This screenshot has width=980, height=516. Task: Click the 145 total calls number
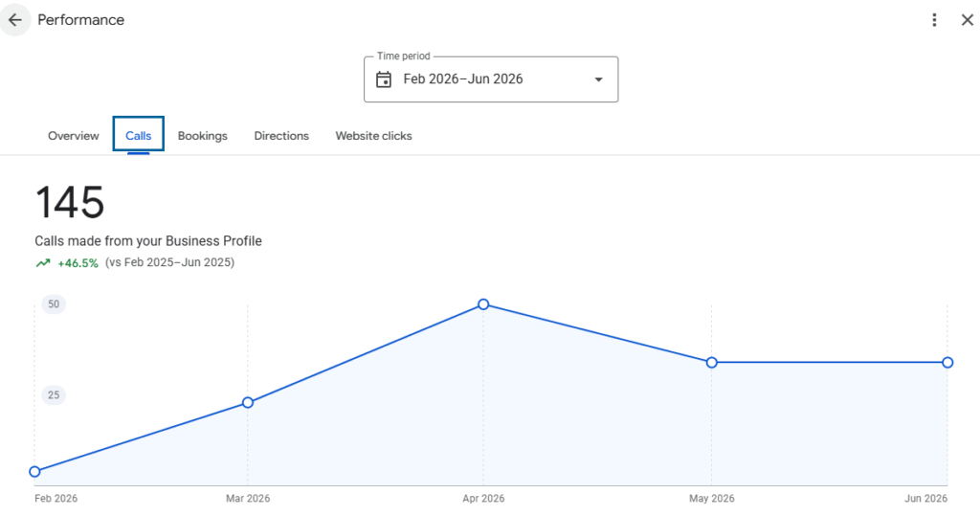(x=70, y=203)
